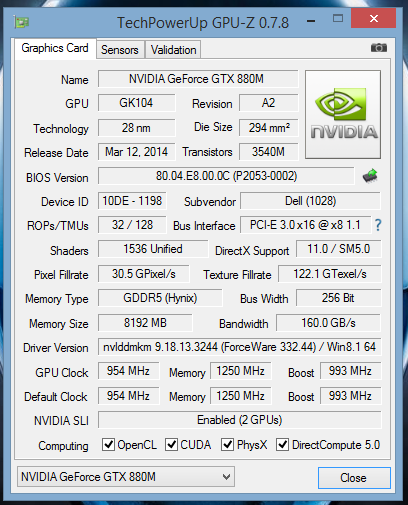408x505 pixels.
Task: Click the GPU field showing GK104
Action: coord(136,103)
